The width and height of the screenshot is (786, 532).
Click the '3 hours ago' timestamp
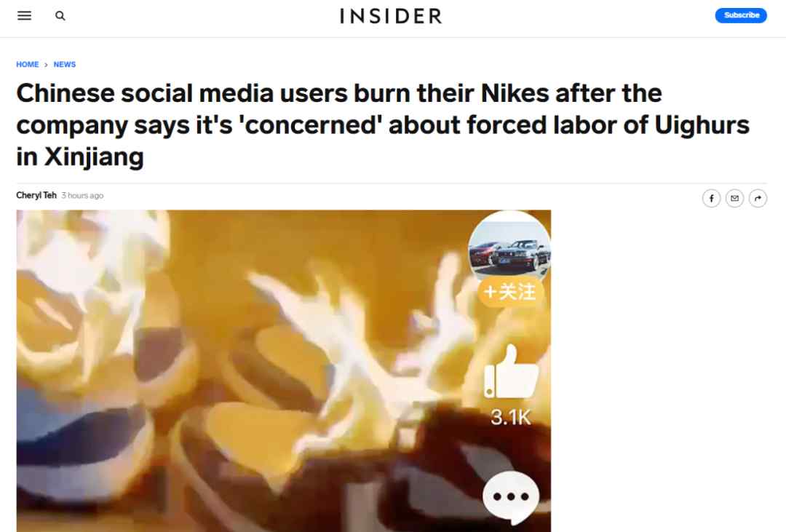(x=82, y=196)
